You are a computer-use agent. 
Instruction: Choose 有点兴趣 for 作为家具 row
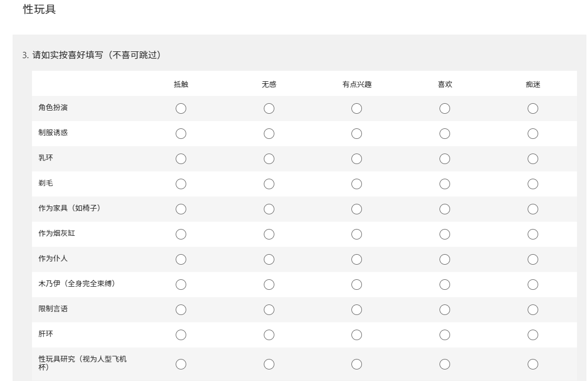[357, 209]
